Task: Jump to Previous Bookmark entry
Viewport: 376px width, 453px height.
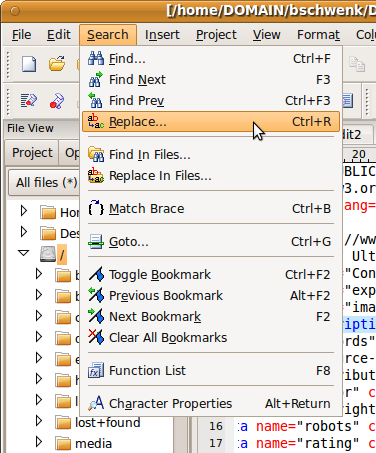Action: click(x=211, y=296)
